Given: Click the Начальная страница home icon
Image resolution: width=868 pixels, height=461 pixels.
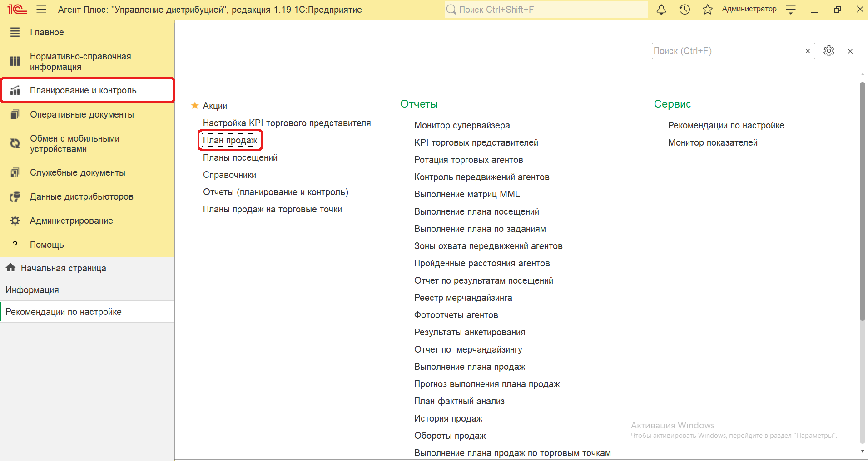Looking at the screenshot, I should (x=11, y=268).
